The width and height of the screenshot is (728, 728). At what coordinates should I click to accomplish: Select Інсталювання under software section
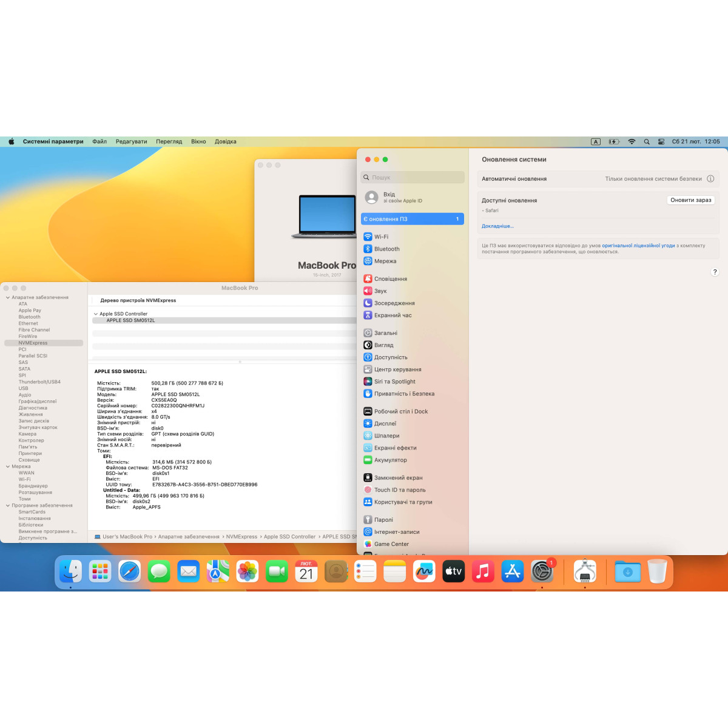pyautogui.click(x=35, y=519)
